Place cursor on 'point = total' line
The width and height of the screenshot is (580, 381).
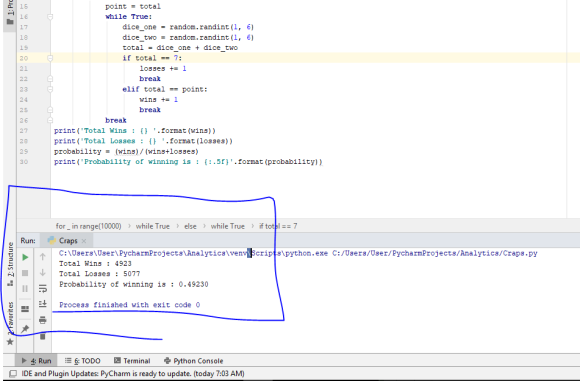tap(133, 6)
